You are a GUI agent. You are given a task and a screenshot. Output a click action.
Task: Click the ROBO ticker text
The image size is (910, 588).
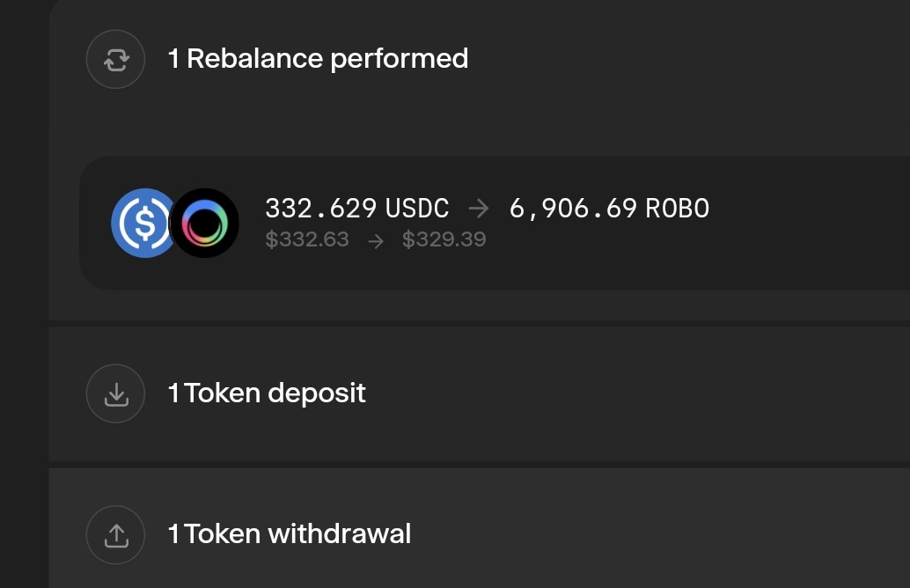pyautogui.click(x=677, y=209)
